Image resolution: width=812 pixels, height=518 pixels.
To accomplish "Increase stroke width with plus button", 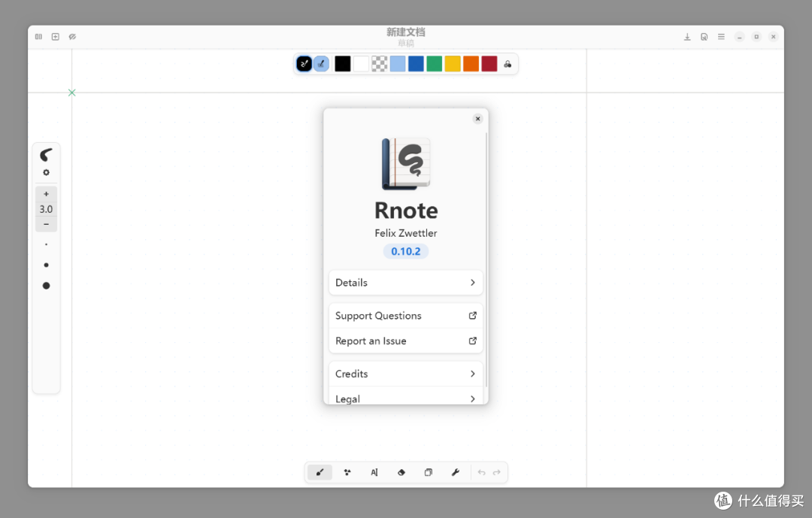I will (x=46, y=194).
